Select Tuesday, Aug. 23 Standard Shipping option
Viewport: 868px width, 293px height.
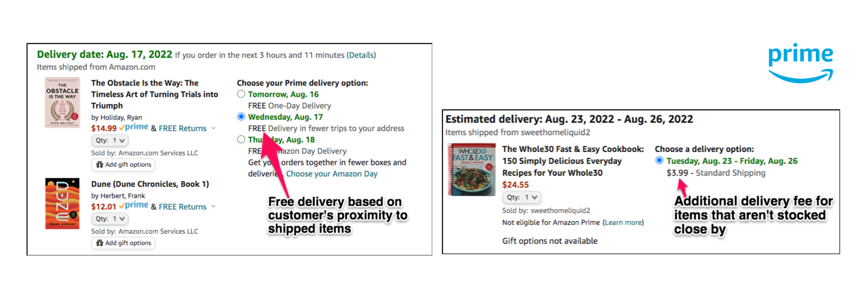[659, 160]
